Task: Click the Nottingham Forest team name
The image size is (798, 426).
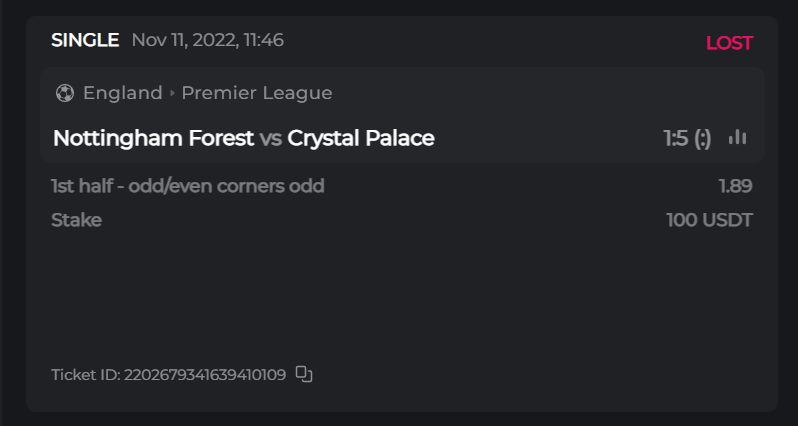Action: tap(153, 138)
